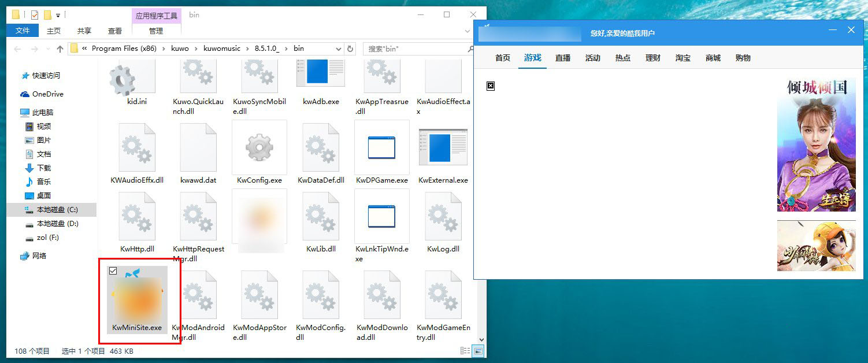Click the 淘宝 navigation link
The image size is (868, 363).
click(683, 58)
